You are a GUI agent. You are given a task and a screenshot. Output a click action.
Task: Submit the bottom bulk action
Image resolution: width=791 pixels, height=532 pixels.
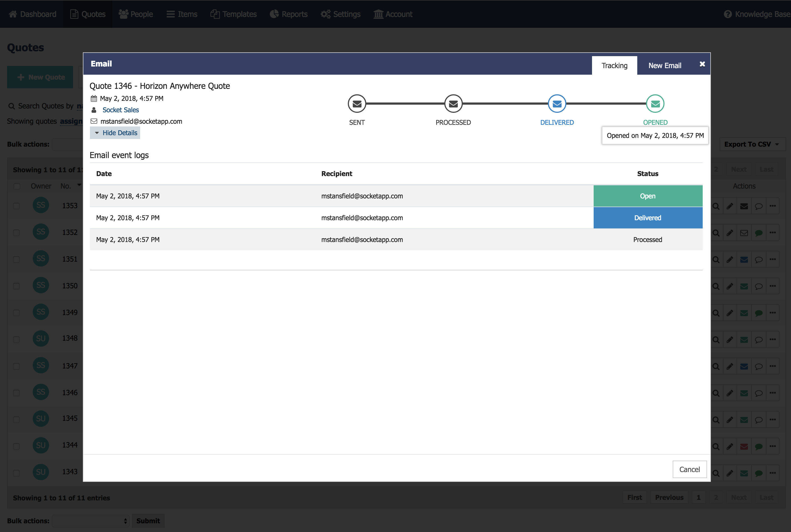[x=148, y=521]
